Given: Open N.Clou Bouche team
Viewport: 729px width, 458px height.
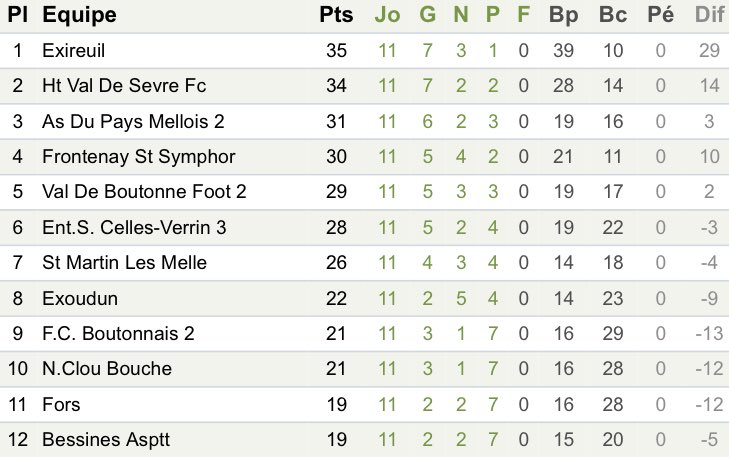Looking at the screenshot, I should pos(107,368).
